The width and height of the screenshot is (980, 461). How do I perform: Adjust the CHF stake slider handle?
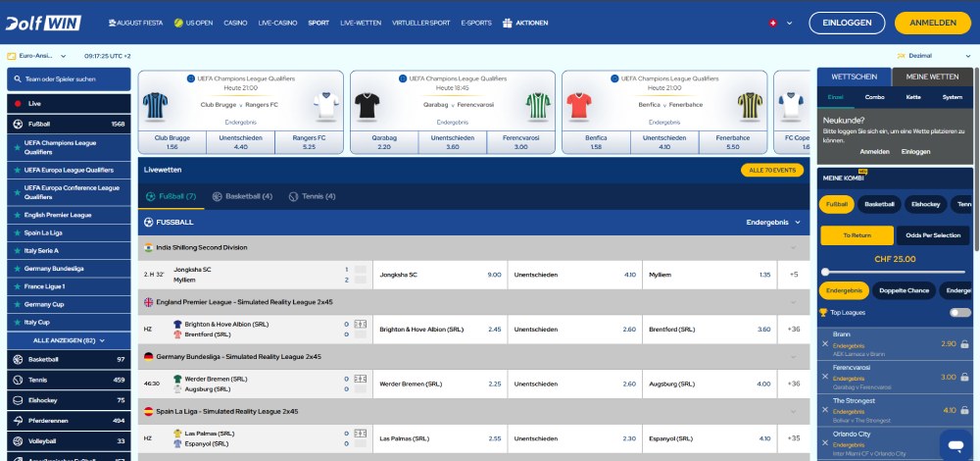(x=825, y=272)
